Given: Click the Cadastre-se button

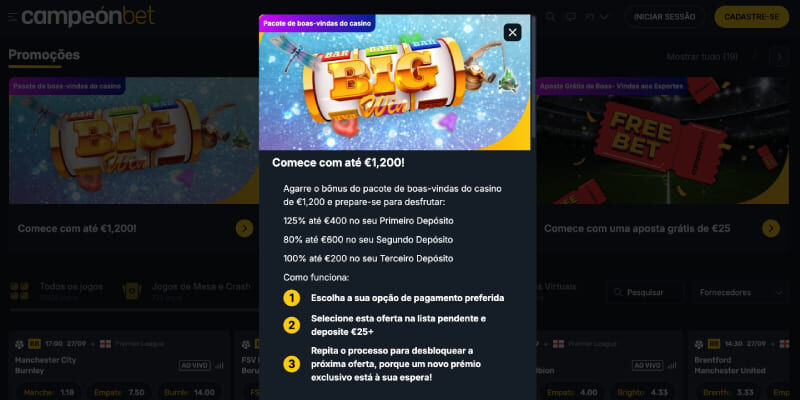Looking at the screenshot, I should pyautogui.click(x=752, y=17).
